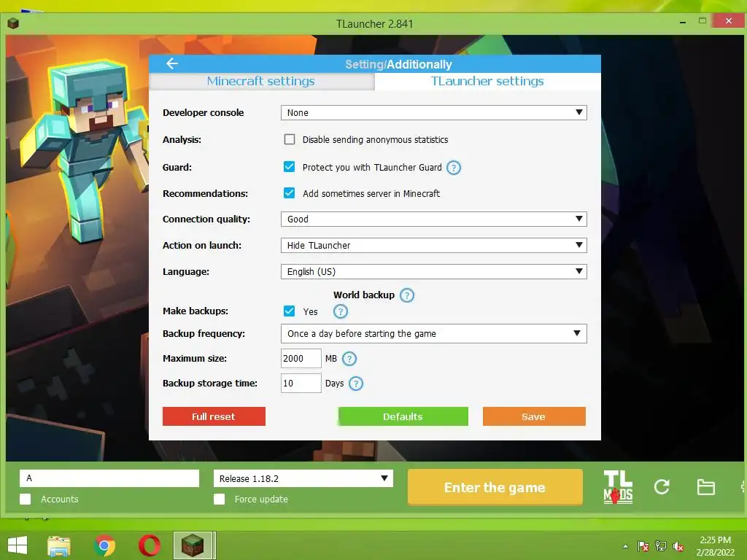The height and width of the screenshot is (560, 747).
Task: Open help icon next to Make backups Yes
Action: coord(340,311)
